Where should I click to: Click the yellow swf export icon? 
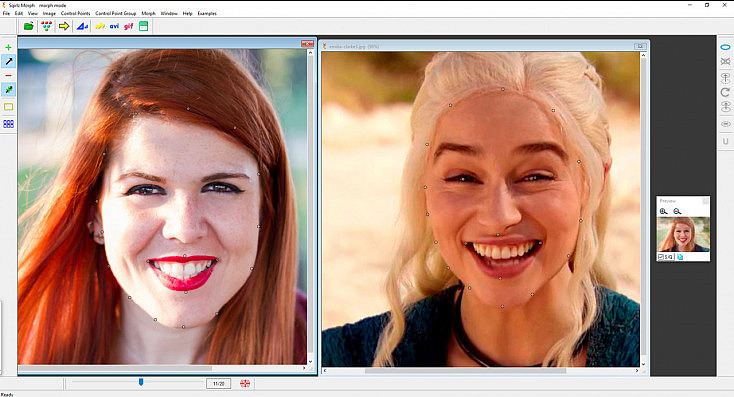point(100,26)
